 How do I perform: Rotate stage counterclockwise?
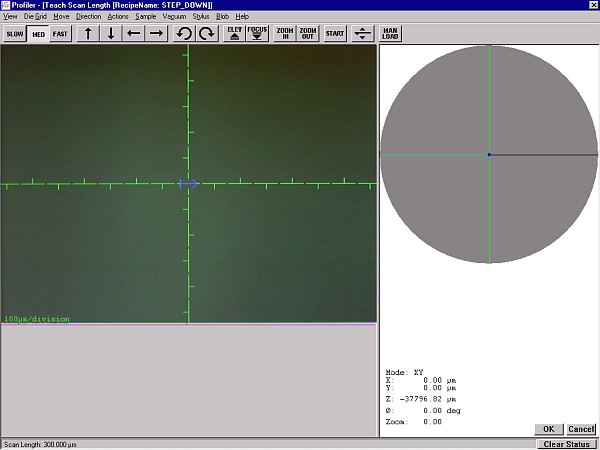tap(183, 34)
